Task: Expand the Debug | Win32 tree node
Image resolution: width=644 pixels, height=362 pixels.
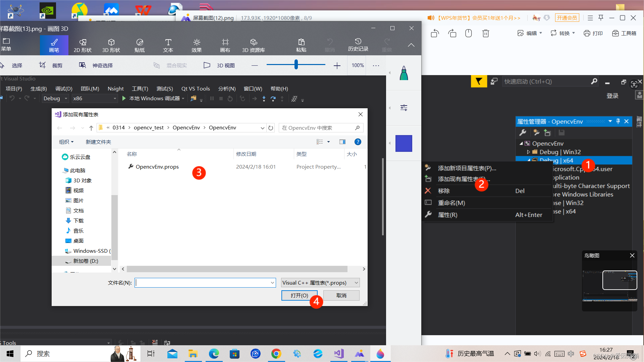Action: [529, 152]
